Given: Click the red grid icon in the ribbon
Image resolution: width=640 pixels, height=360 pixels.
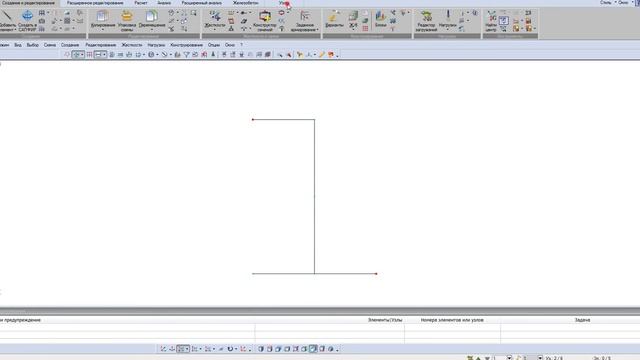Looking at the screenshot, I should (365, 29).
